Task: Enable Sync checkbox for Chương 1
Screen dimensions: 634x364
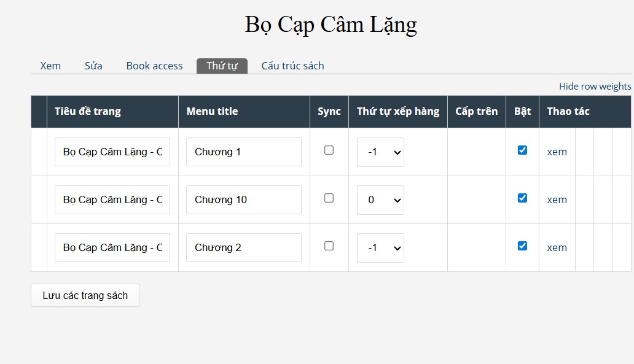Action: (x=329, y=150)
